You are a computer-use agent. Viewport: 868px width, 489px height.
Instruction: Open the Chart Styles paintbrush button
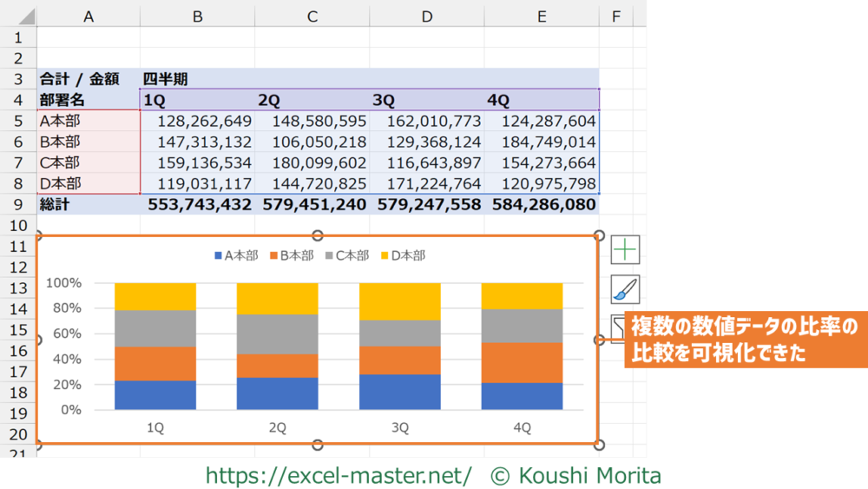pos(625,289)
